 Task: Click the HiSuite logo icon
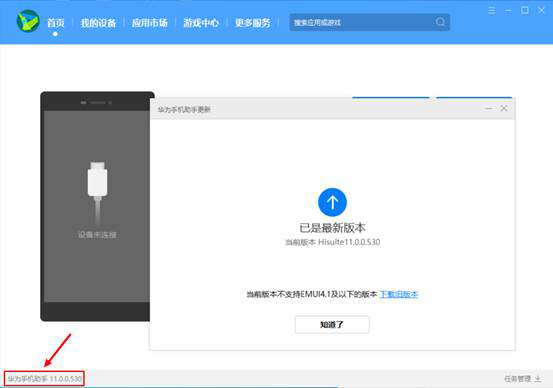tap(28, 21)
